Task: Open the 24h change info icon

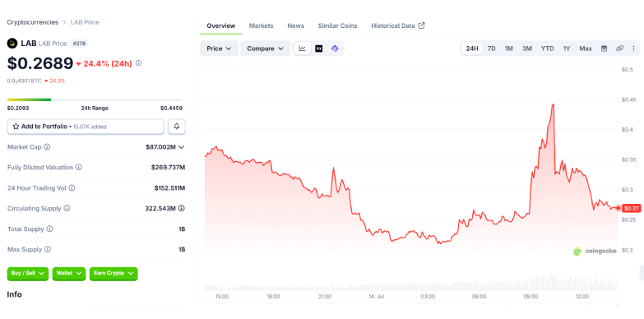Action: (138, 63)
